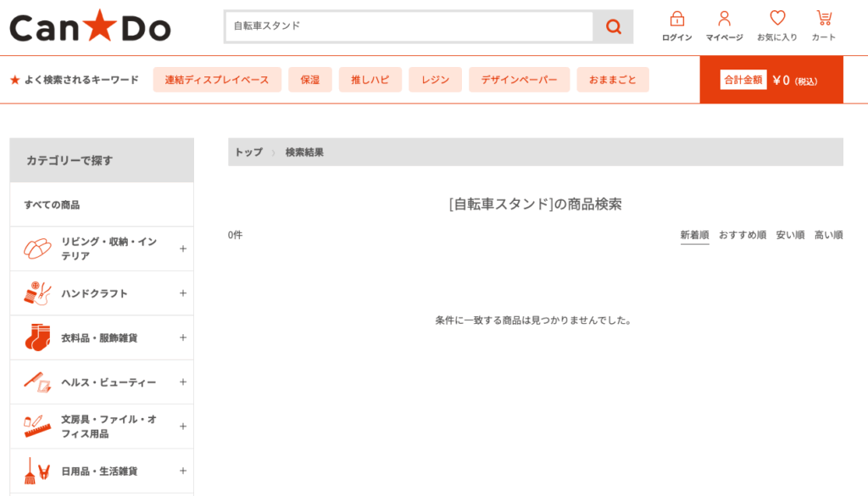The height and width of the screenshot is (496, 868).
Task: Click the [自転車スタンド]の商品検索 heading
Action: click(x=536, y=204)
